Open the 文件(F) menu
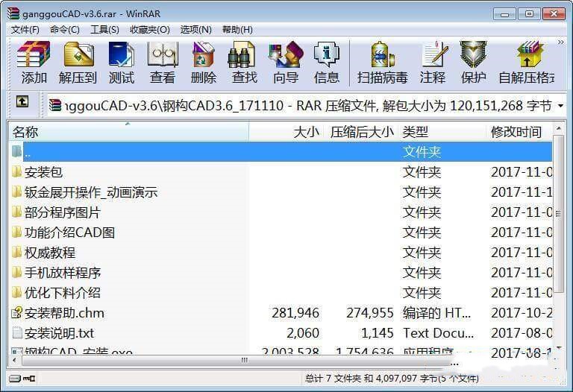This screenshot has height=392, width=573. [x=25, y=30]
